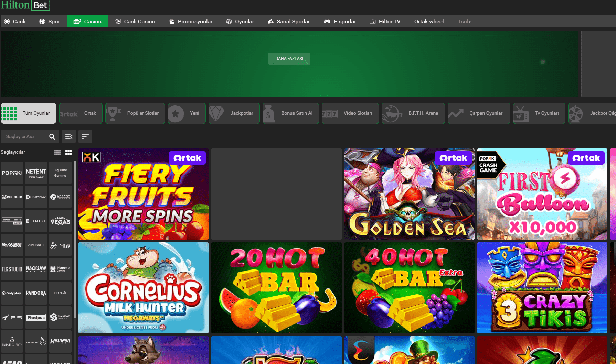Click the search magnifier icon
Image resolution: width=616 pixels, height=364 pixels.
click(52, 137)
